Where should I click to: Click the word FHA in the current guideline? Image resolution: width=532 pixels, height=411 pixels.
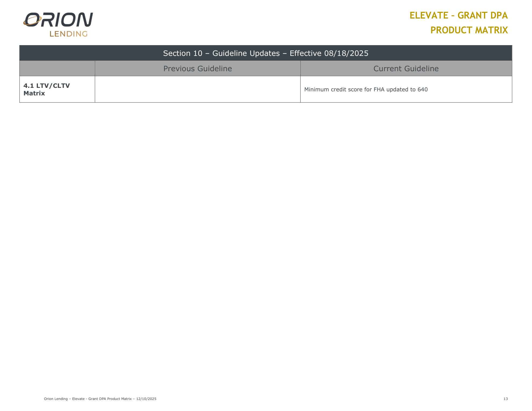(379, 89)
